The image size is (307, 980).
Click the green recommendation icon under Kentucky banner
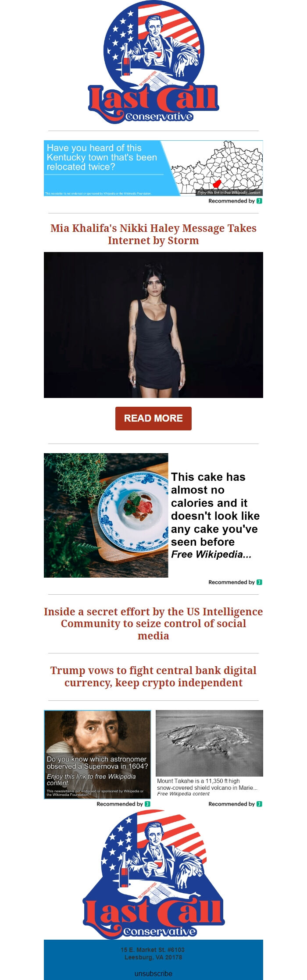[259, 201]
